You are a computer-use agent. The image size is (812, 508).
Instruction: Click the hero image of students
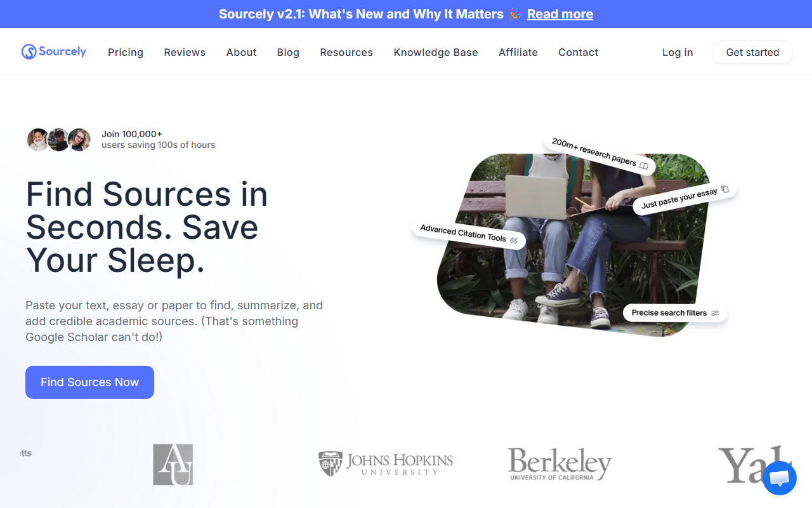(x=574, y=244)
